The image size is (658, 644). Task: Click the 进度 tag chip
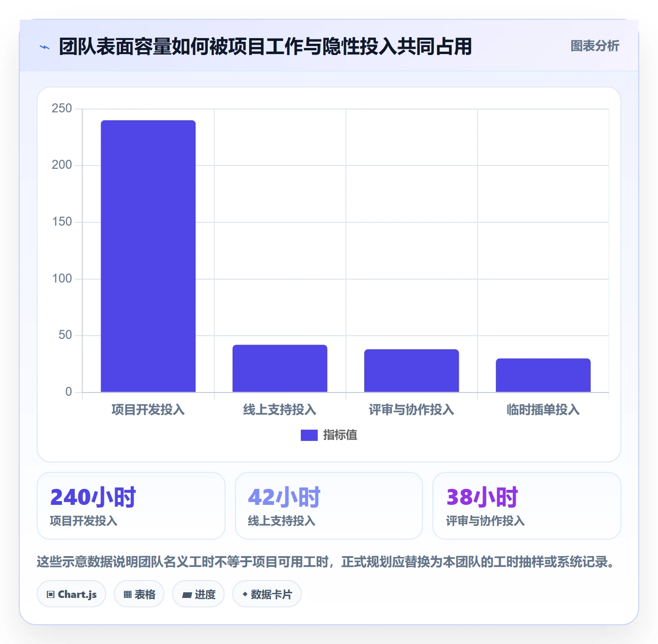click(198, 594)
